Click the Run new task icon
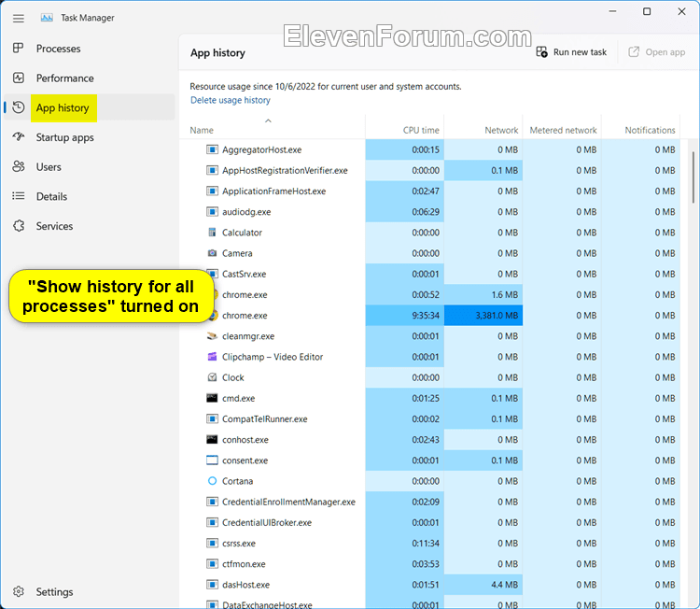Viewport: 700px width, 609px height. tap(541, 51)
